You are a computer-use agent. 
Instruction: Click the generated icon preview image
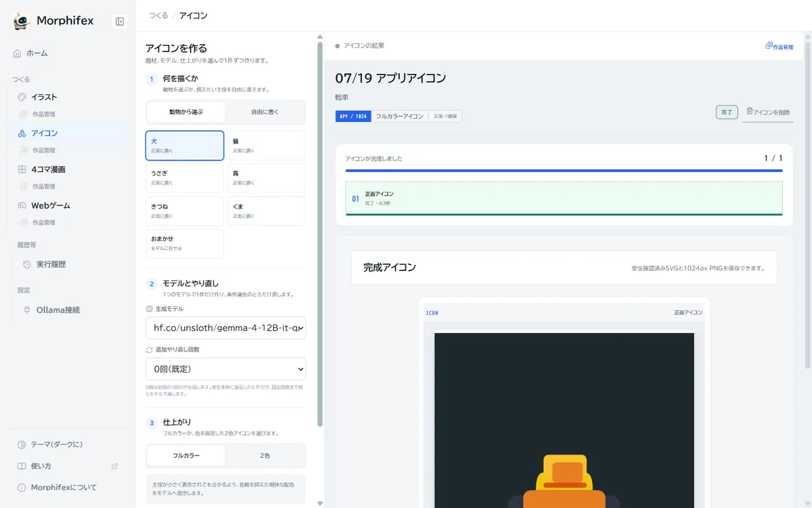coord(564,420)
